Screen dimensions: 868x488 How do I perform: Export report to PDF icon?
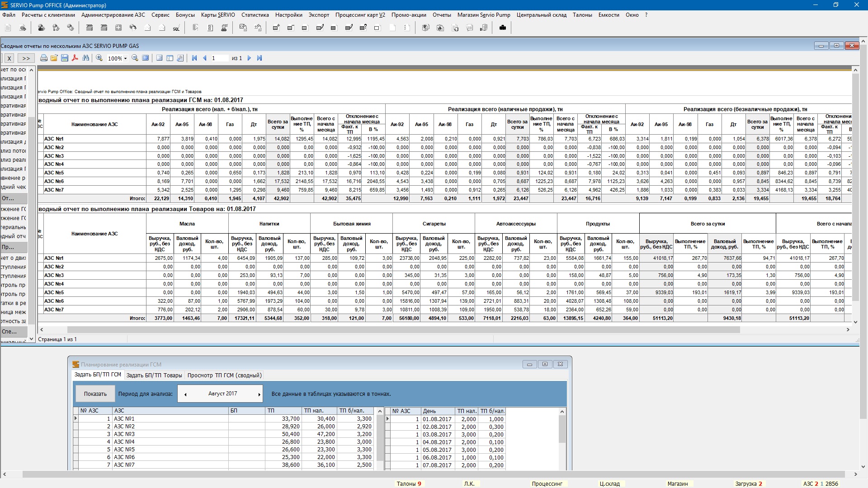(x=75, y=58)
